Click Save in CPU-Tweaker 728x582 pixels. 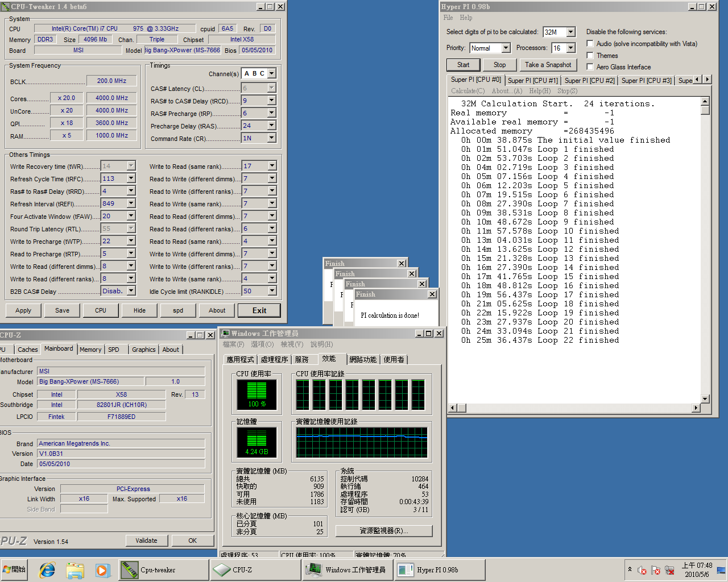coord(63,310)
